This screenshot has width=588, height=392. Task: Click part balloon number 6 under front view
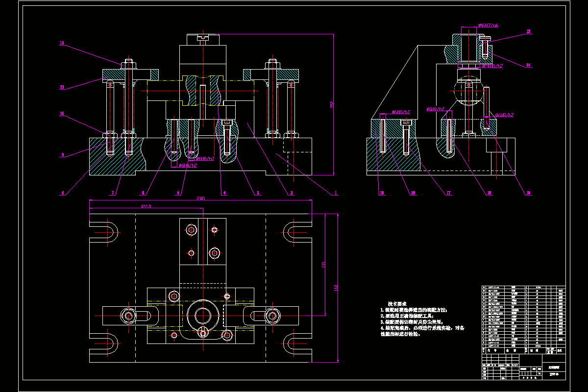[143, 194]
